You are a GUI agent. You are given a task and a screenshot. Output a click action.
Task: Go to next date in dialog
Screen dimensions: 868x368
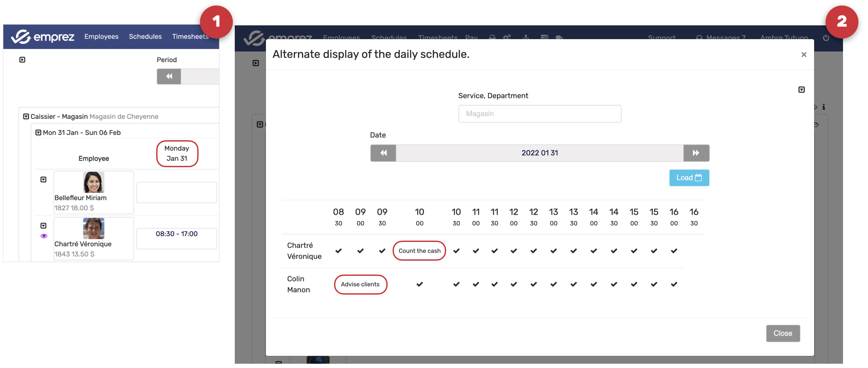pos(696,153)
